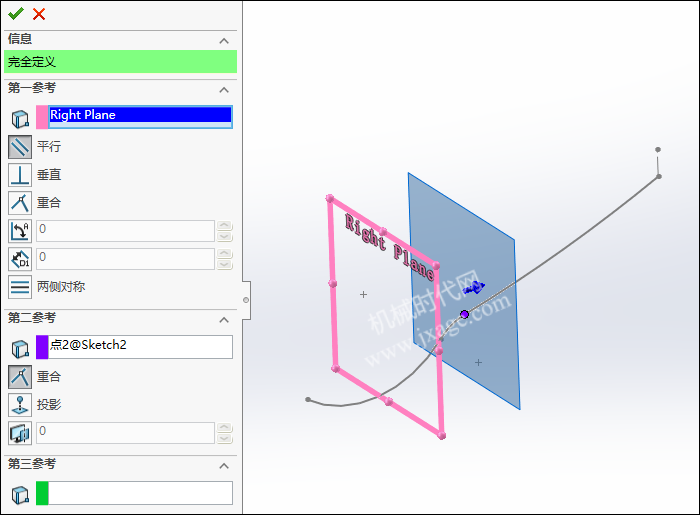Decrease the offset distance with down arrow
This screenshot has height=515, width=700.
(x=225, y=265)
